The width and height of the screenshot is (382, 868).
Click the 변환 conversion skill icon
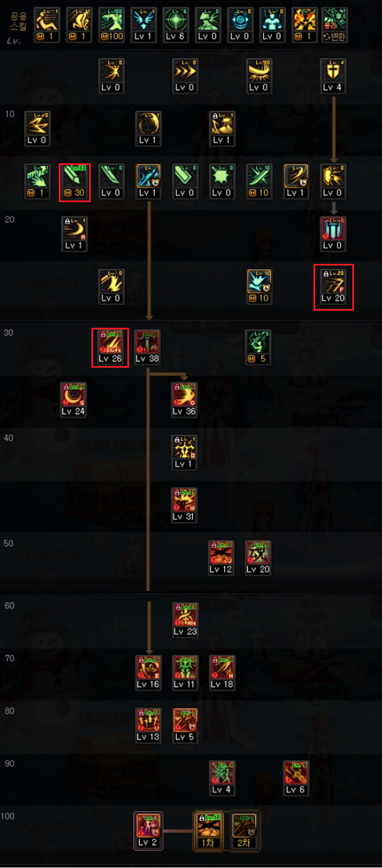[335, 26]
